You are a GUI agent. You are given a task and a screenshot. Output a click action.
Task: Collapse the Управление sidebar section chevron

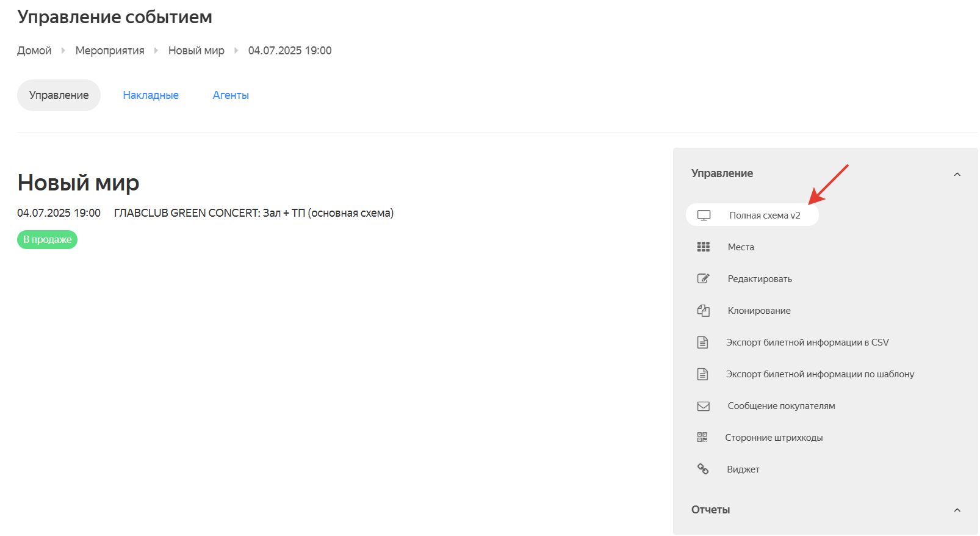pos(957,174)
